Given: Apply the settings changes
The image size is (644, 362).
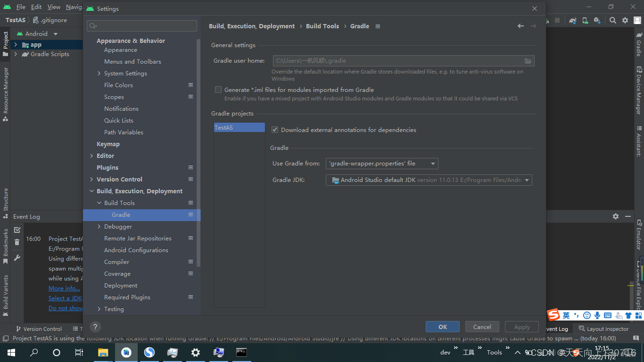Looking at the screenshot, I should coord(521,326).
